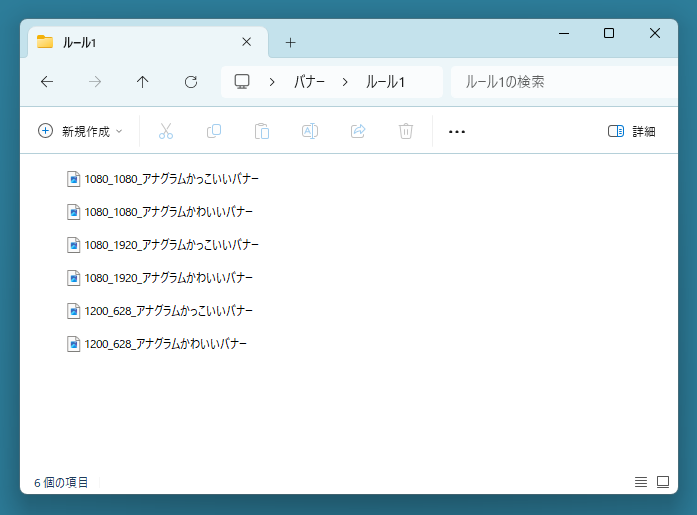Click the Cut scissors icon
This screenshot has height=515, width=697.
(166, 131)
